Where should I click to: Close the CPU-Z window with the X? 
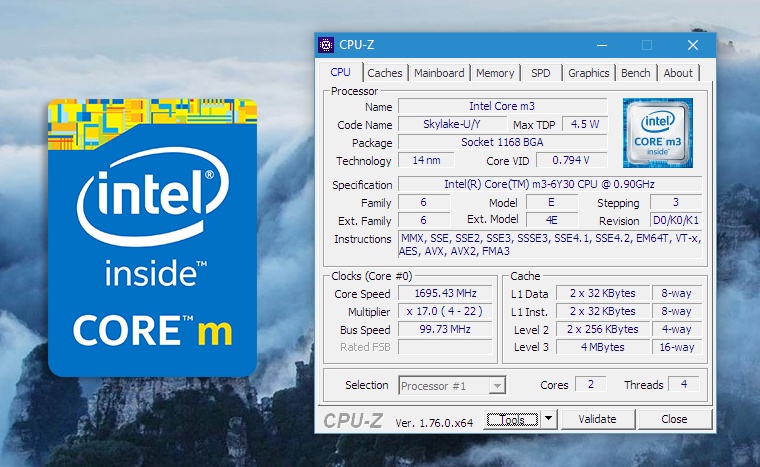tap(693, 45)
